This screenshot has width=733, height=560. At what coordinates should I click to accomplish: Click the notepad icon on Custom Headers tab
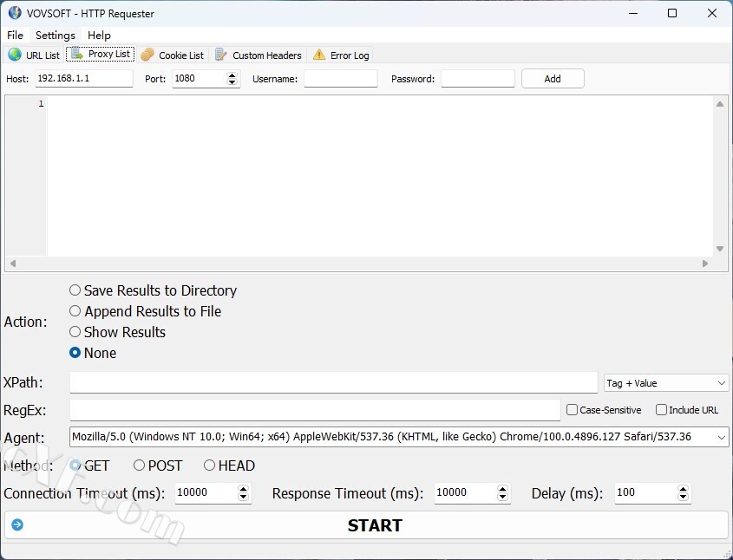(220, 55)
